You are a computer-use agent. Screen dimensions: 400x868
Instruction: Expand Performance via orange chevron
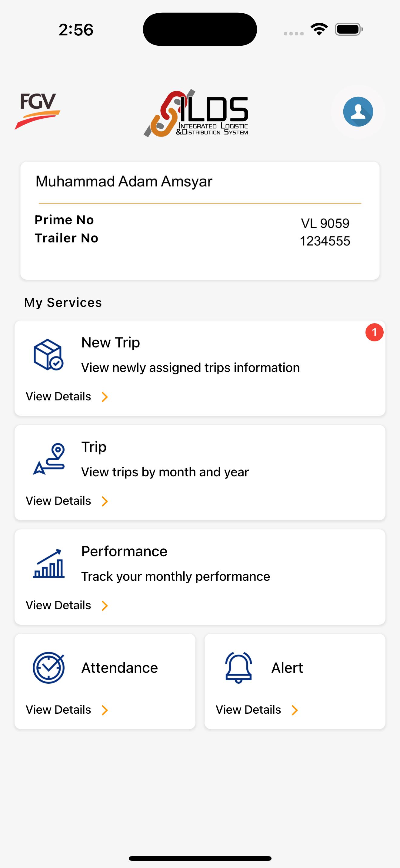[x=105, y=606]
